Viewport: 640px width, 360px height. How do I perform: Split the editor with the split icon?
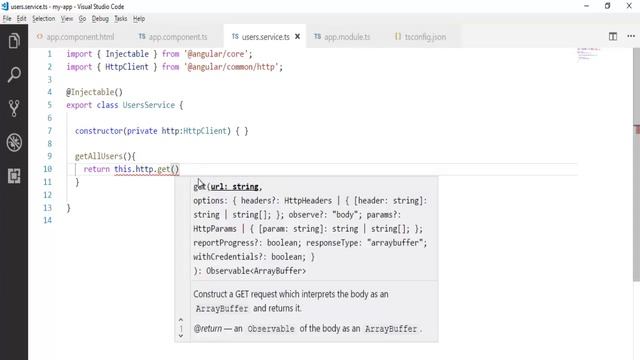click(x=613, y=36)
